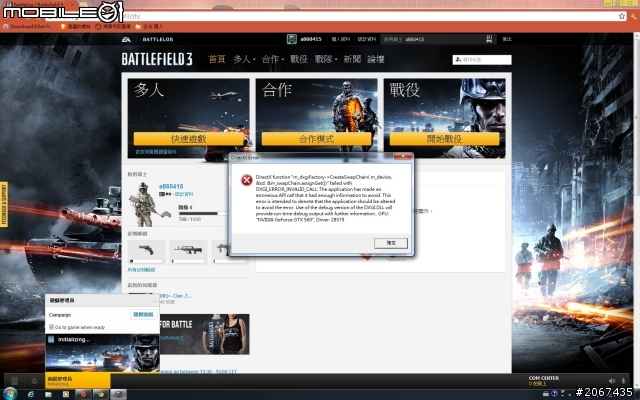Go to 首頁 home tab
640x400 pixels.
(x=217, y=59)
